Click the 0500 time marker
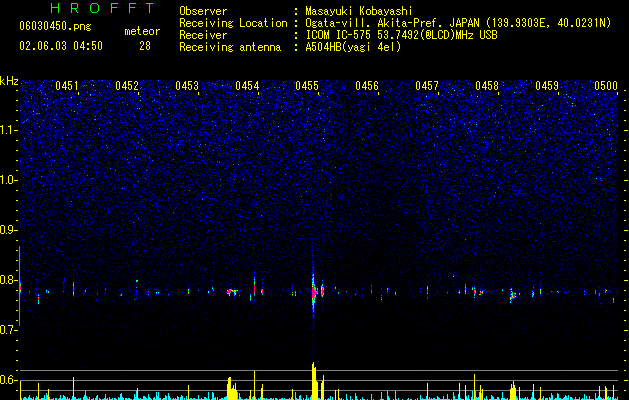629x400 pixels. click(606, 86)
